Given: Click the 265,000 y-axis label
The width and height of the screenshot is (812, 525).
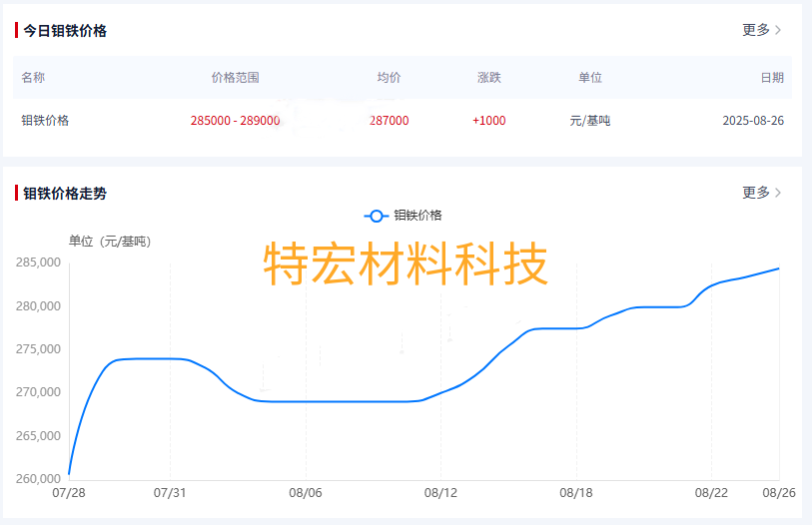Looking at the screenshot, I should 38,436.
